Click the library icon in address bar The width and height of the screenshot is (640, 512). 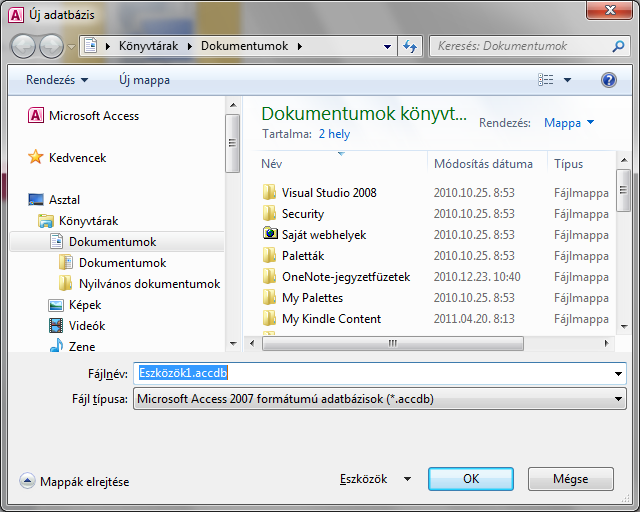91,46
